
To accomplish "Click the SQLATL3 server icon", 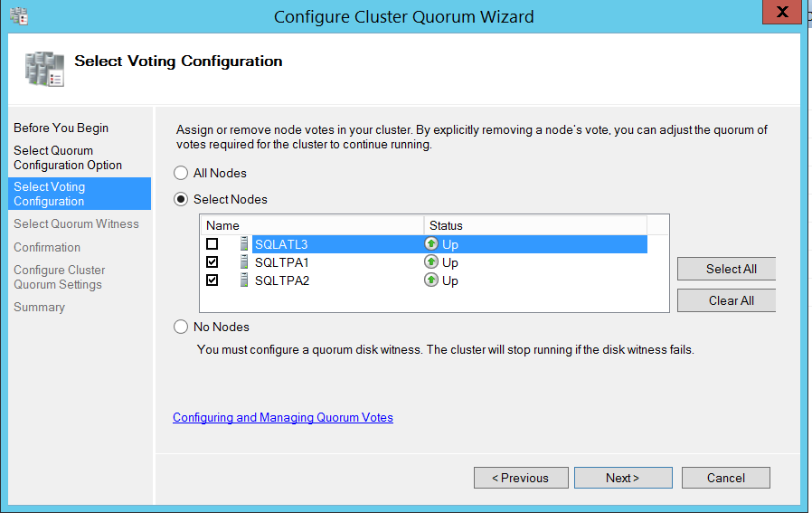I will point(244,244).
